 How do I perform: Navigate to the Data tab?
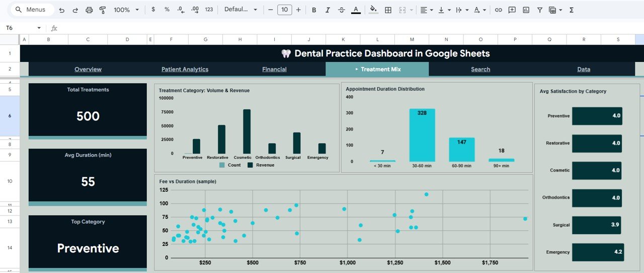click(584, 70)
